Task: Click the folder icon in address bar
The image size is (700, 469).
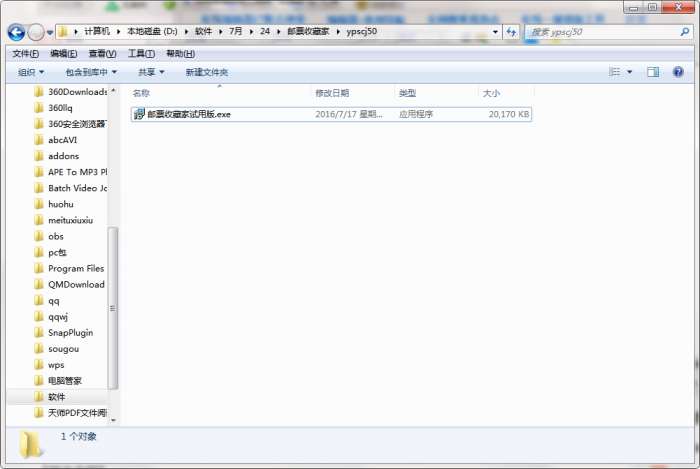Action: [63, 32]
